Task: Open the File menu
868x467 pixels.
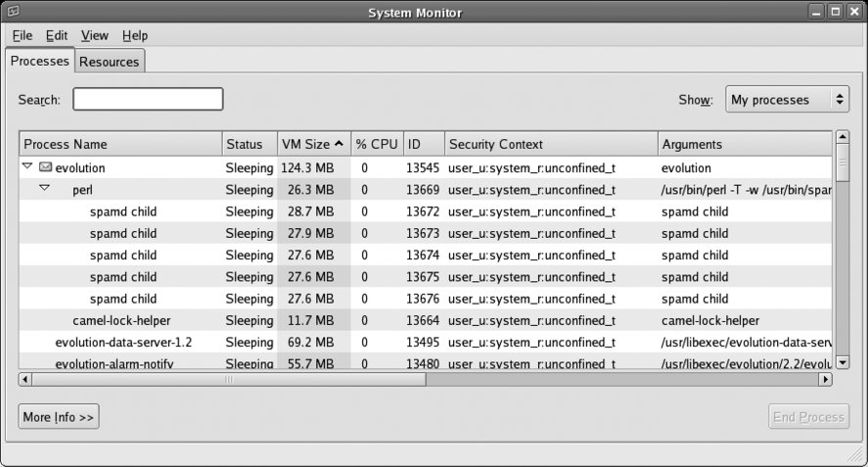Action: click(23, 35)
